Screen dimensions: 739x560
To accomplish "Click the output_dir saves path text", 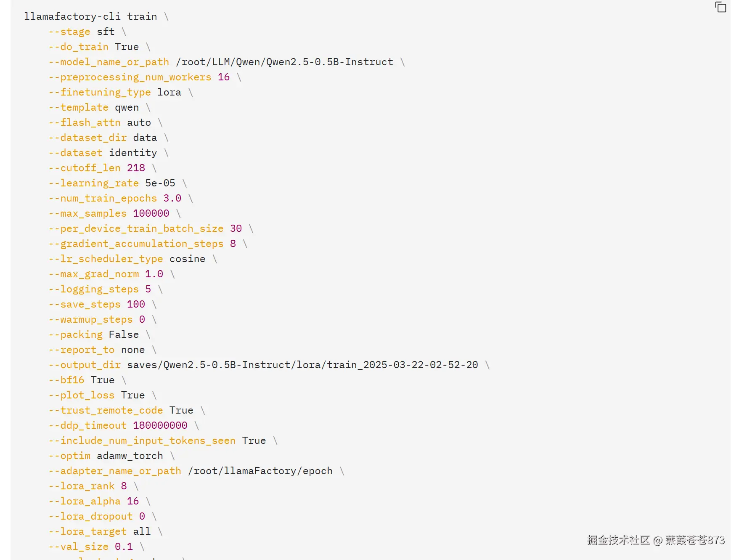I will pyautogui.click(x=302, y=365).
